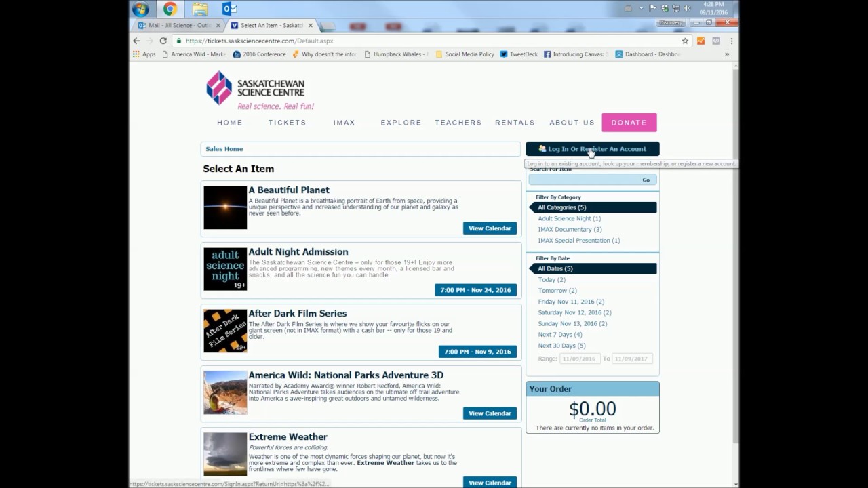The width and height of the screenshot is (868, 488).
Task: Filter by All Dates (5)
Action: click(x=593, y=268)
